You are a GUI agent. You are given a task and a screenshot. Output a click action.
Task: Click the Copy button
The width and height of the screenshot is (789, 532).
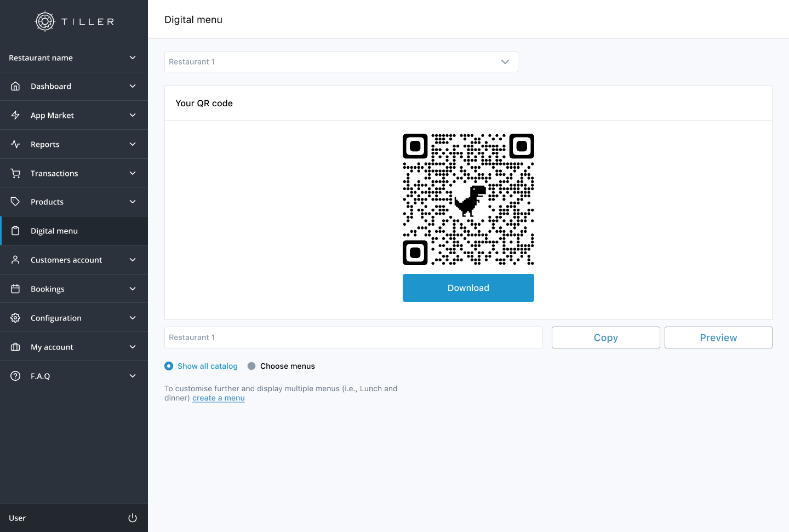click(605, 337)
